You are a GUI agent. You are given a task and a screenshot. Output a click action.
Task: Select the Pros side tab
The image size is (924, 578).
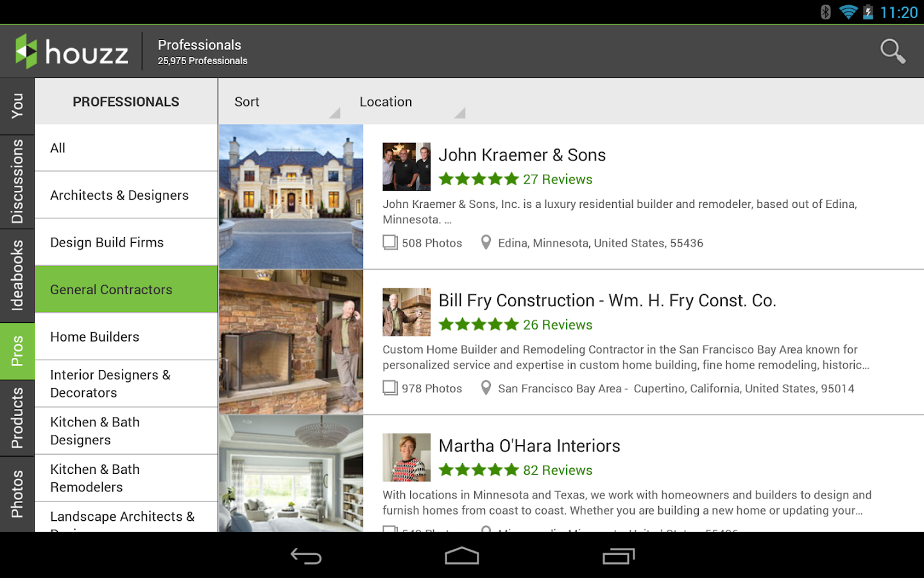click(x=17, y=351)
